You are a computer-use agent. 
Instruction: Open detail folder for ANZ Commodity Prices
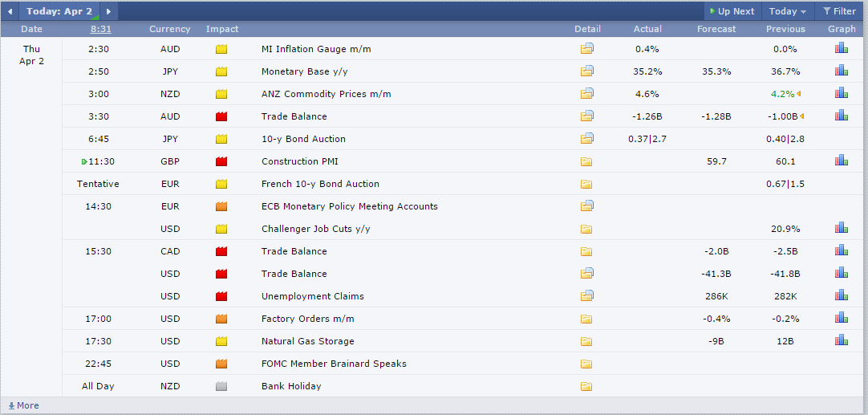(586, 94)
